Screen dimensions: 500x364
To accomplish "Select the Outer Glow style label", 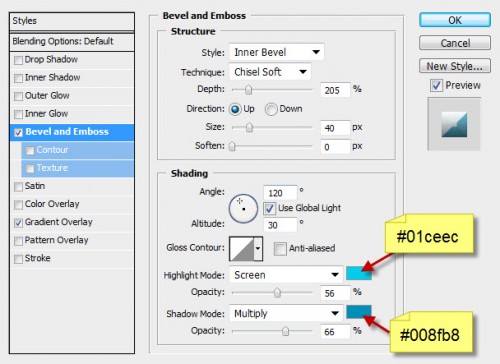I will point(47,95).
